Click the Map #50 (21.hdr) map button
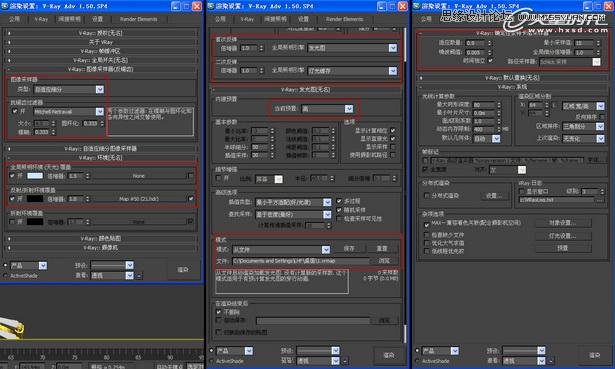 138,198
